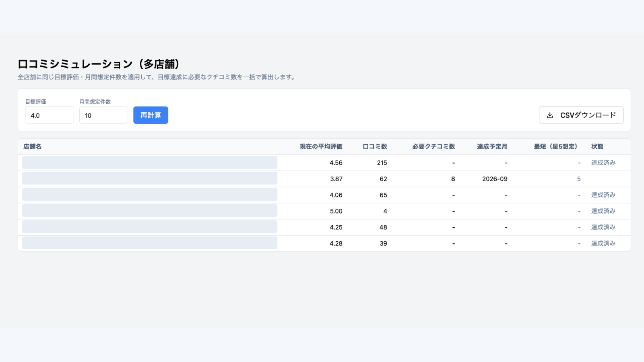This screenshot has width=644, height=362.
Task: Select the 4.56 average rating cell
Action: point(336,163)
